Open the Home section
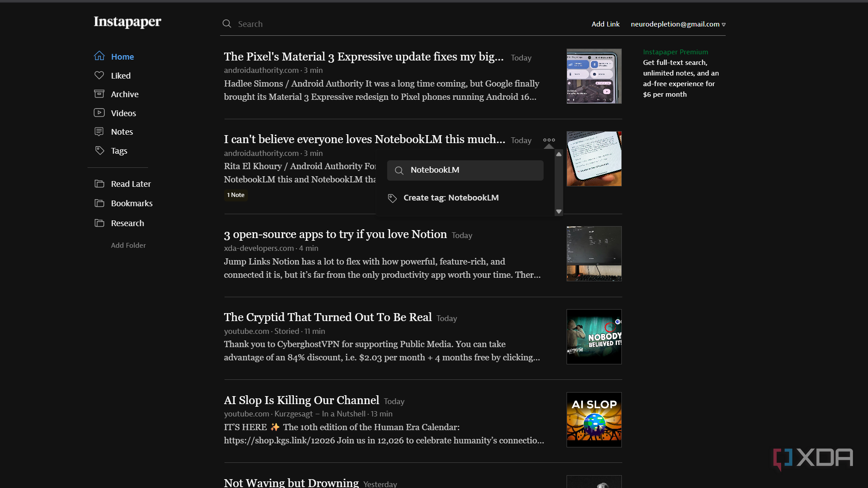Viewport: 868px width, 488px height. tap(122, 57)
